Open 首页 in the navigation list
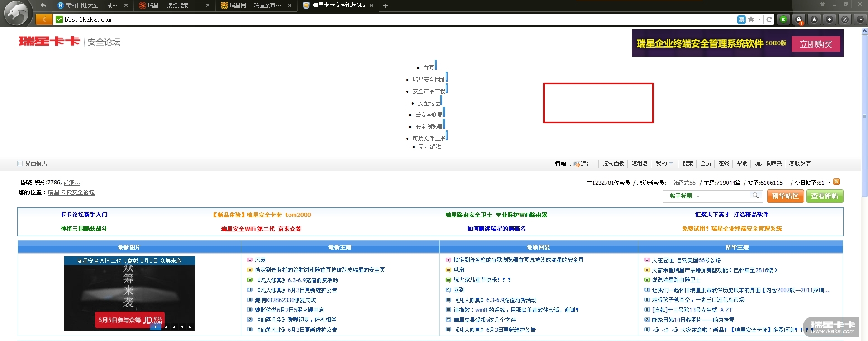This screenshot has width=868, height=341. coord(429,68)
